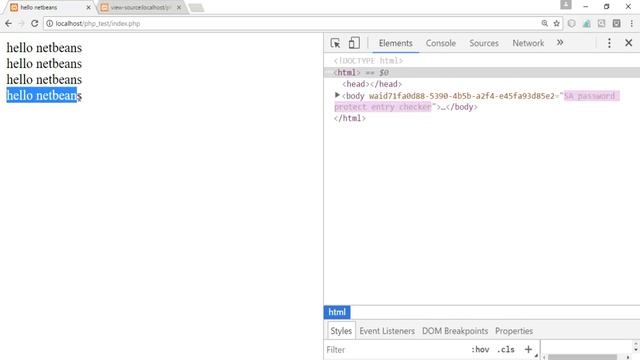Toggle the device toolbar icon
The height and width of the screenshot is (360, 640).
(x=354, y=43)
